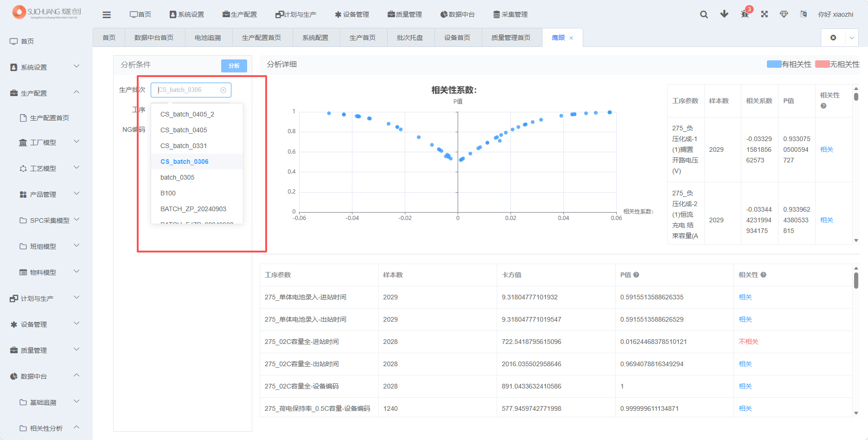Image resolution: width=868 pixels, height=440 pixels.
Task: Select CS_batch_0405_2 from the dropdown list
Action: pos(197,114)
